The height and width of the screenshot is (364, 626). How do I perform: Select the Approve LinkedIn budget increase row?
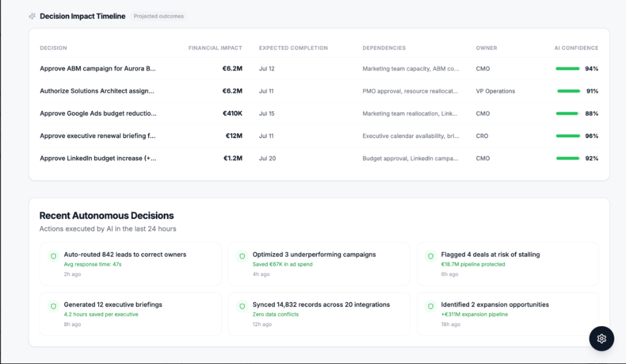coord(319,158)
